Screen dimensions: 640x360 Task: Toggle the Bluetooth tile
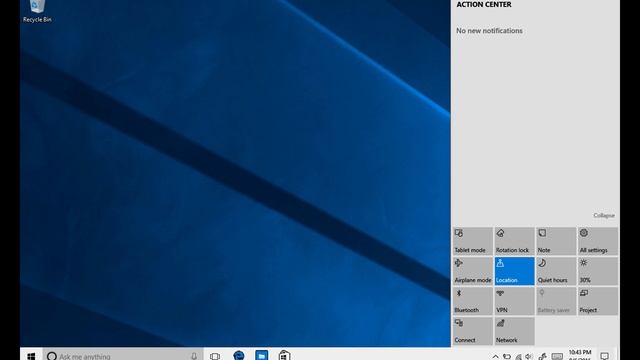[473, 301]
